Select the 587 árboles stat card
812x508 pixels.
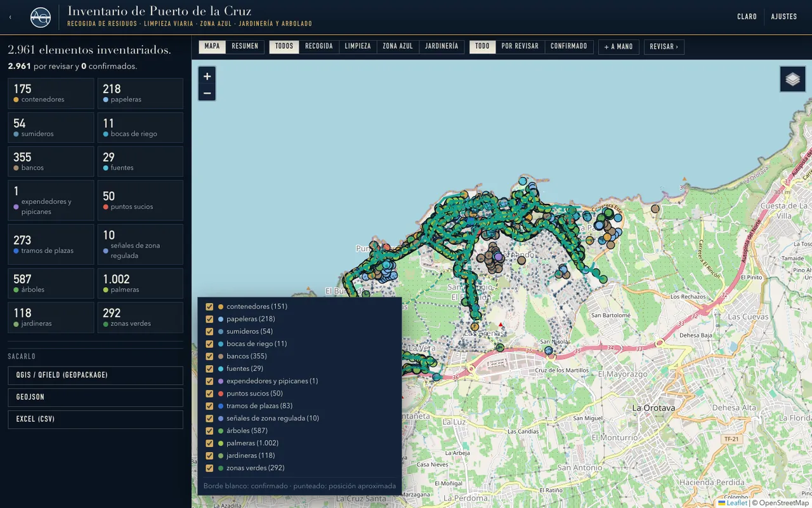(x=51, y=284)
